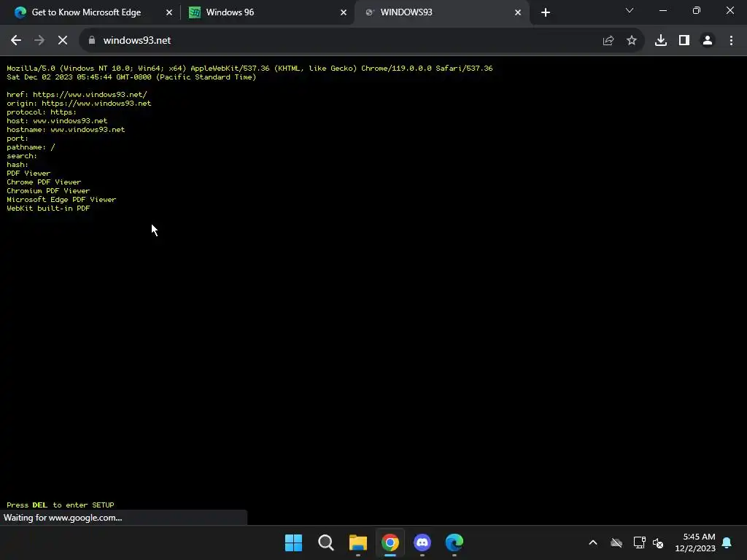Click the 'Microsoft Edge PDF Viewer' line
The width and height of the screenshot is (747, 560).
pos(61,200)
